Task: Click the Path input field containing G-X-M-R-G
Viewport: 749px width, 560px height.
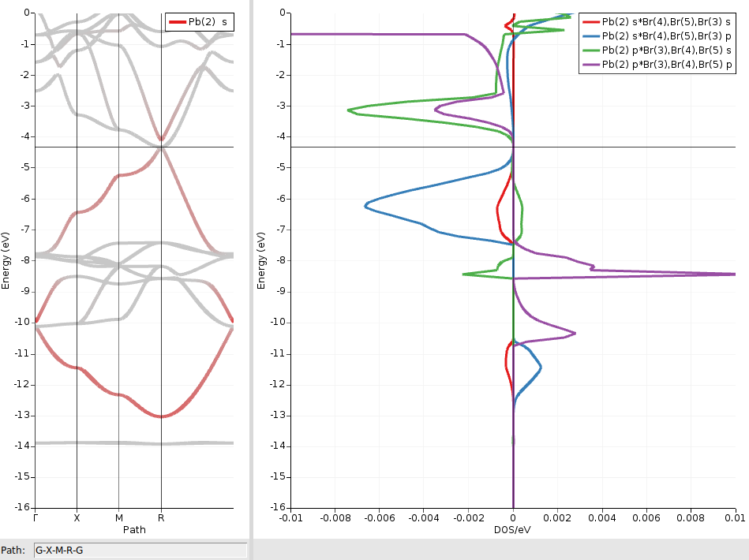Action: tap(140, 550)
